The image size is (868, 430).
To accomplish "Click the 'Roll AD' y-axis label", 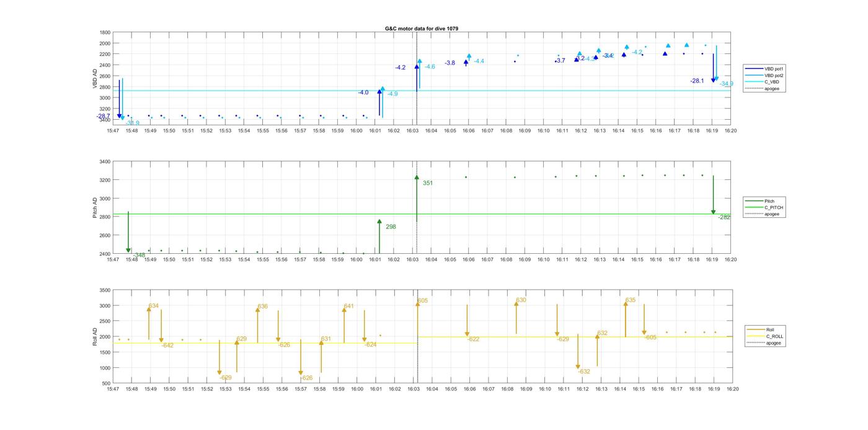I will [95, 336].
